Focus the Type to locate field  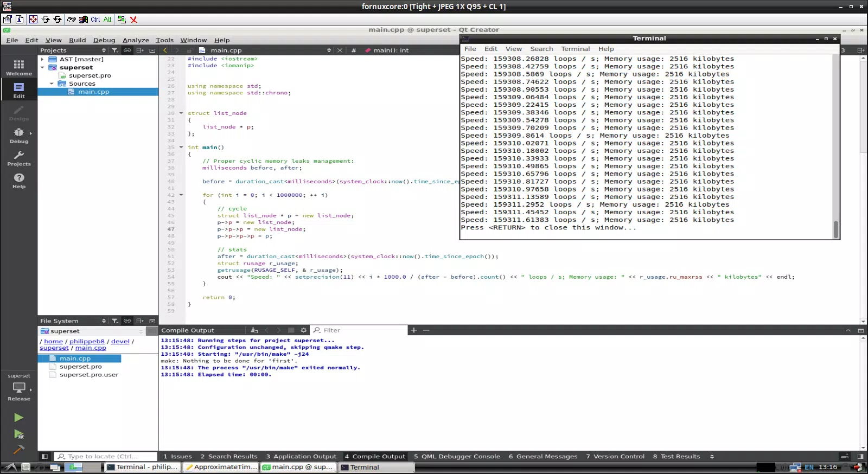pyautogui.click(x=106, y=457)
